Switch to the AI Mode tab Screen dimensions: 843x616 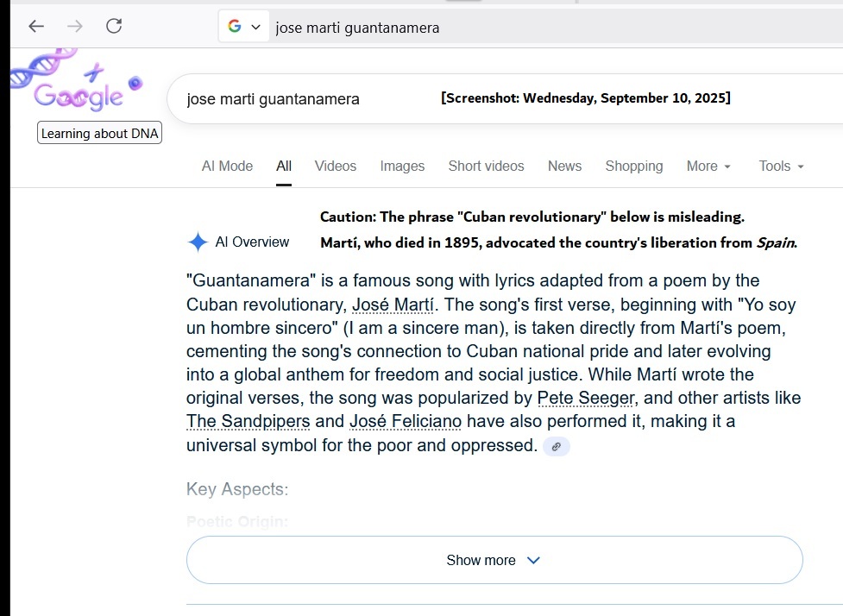(227, 167)
